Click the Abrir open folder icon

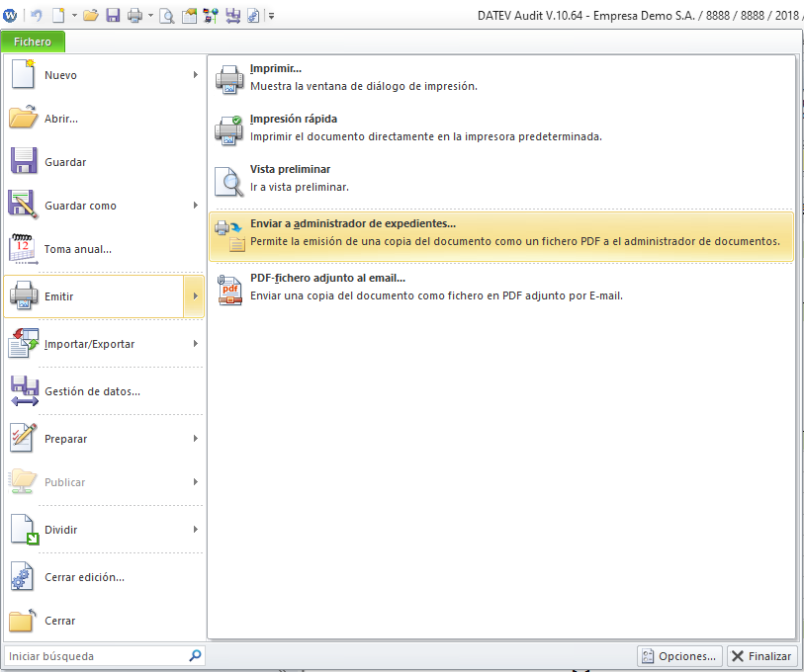point(23,117)
